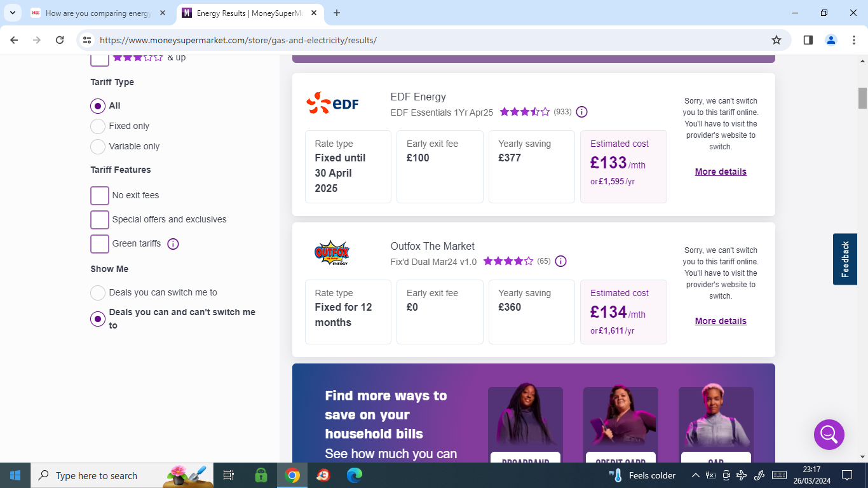The width and height of the screenshot is (868, 488).
Task: Select the All tariff type radio
Action: tap(97, 106)
